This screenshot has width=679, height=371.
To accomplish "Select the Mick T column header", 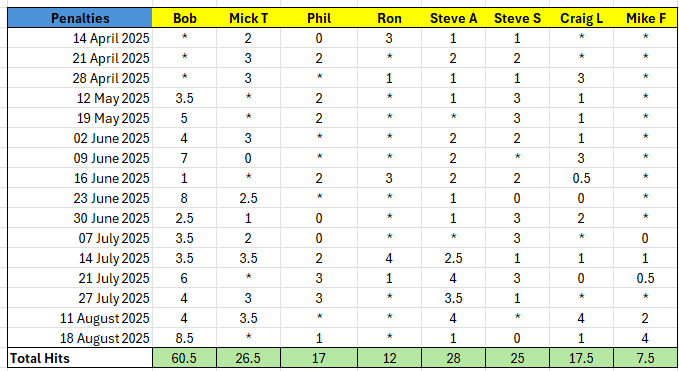I will click(x=249, y=18).
